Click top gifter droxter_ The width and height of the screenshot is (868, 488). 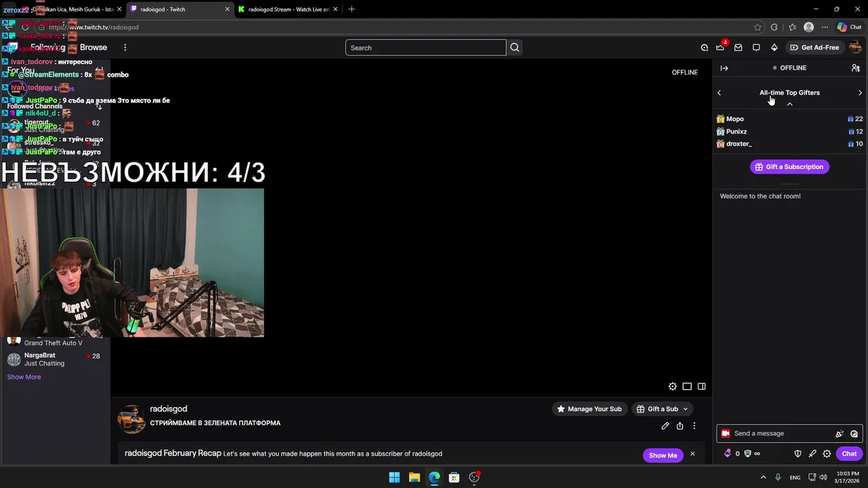739,144
